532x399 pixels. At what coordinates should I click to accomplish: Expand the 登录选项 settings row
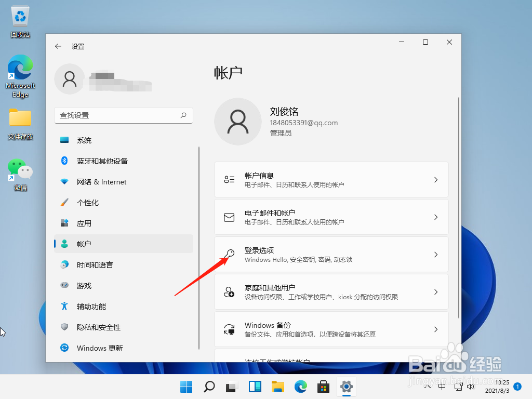pyautogui.click(x=331, y=254)
